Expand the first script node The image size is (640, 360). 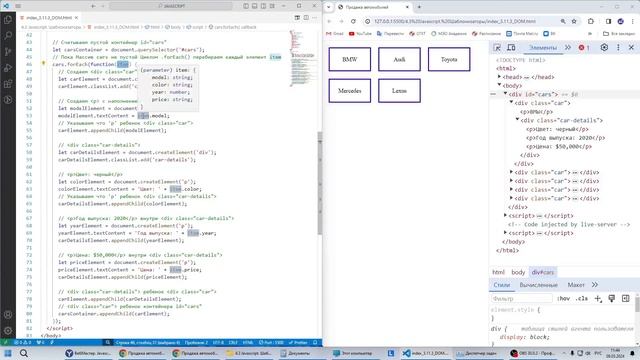click(x=505, y=215)
